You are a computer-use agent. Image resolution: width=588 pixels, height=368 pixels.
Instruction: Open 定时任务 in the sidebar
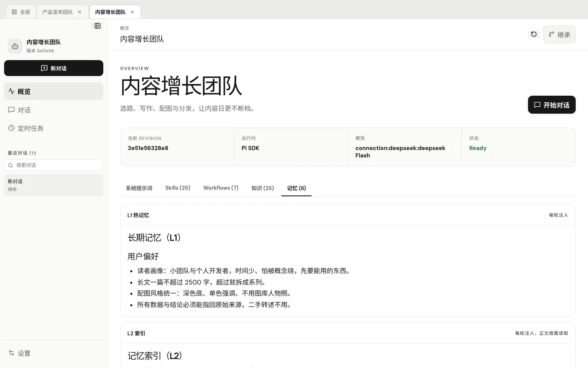pyautogui.click(x=53, y=128)
